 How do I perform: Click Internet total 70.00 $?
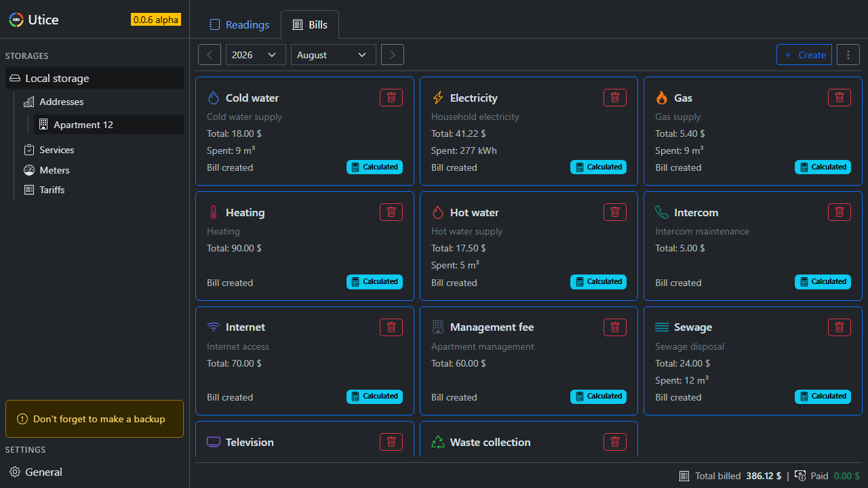pyautogui.click(x=234, y=363)
